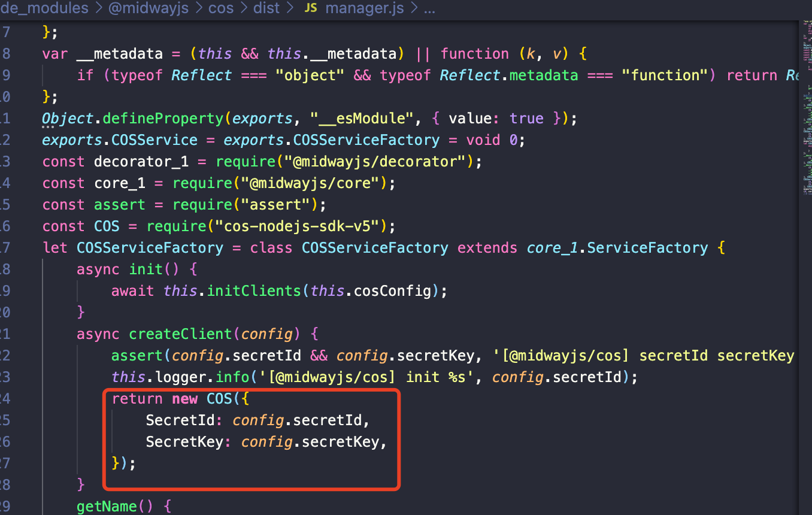The image size is (812, 515).
Task: Click the getName method name
Action: pyautogui.click(x=106, y=506)
